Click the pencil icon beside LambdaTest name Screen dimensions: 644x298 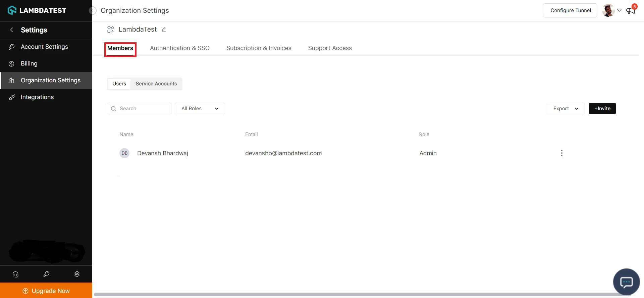tap(164, 30)
